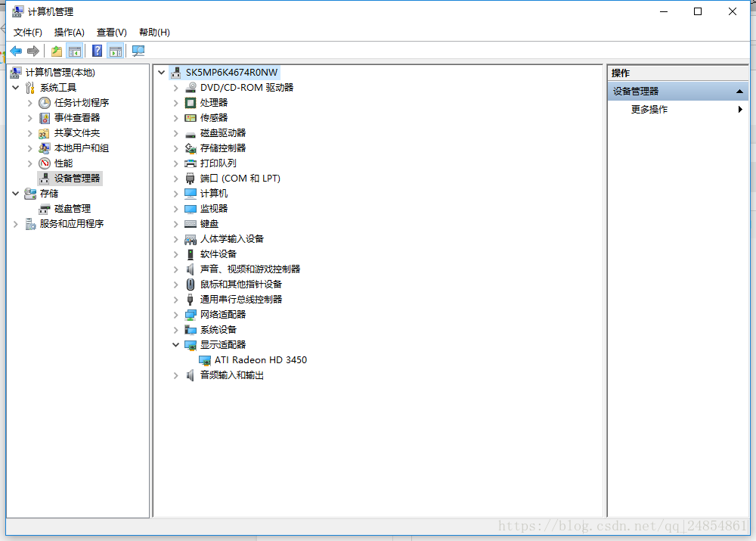This screenshot has height=541, width=756.
Task: Click the 人体学输入设备 icon
Action: 191,239
